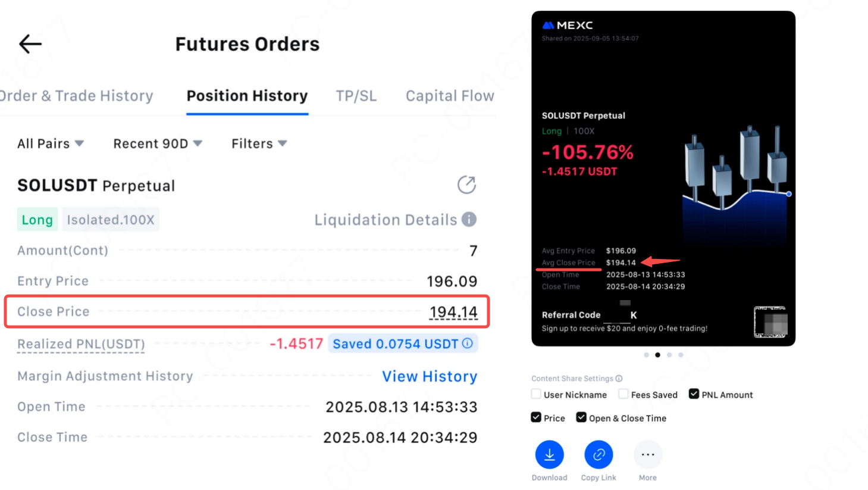
Task: Open the More sharing options icon
Action: click(647, 455)
